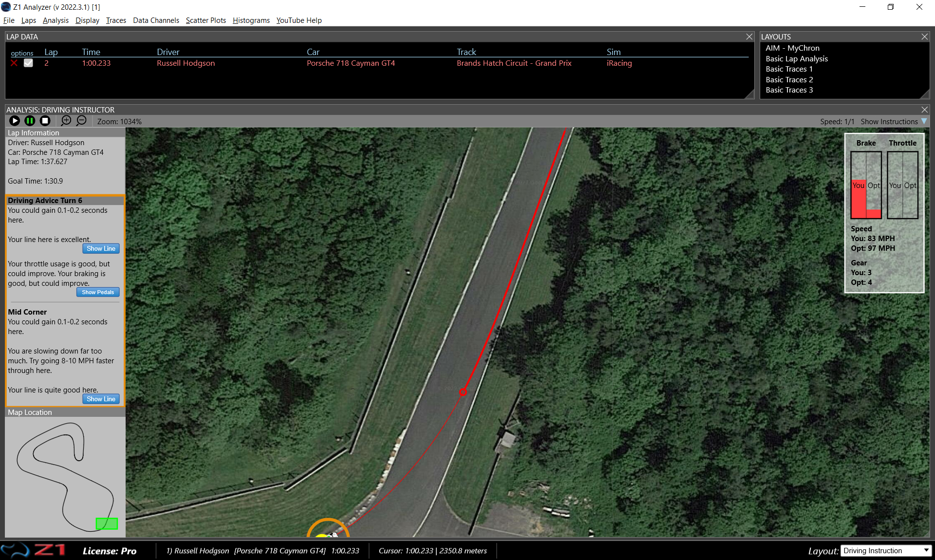Select the Basic Lap Analysis layout
The height and width of the screenshot is (560, 935).
click(x=797, y=59)
